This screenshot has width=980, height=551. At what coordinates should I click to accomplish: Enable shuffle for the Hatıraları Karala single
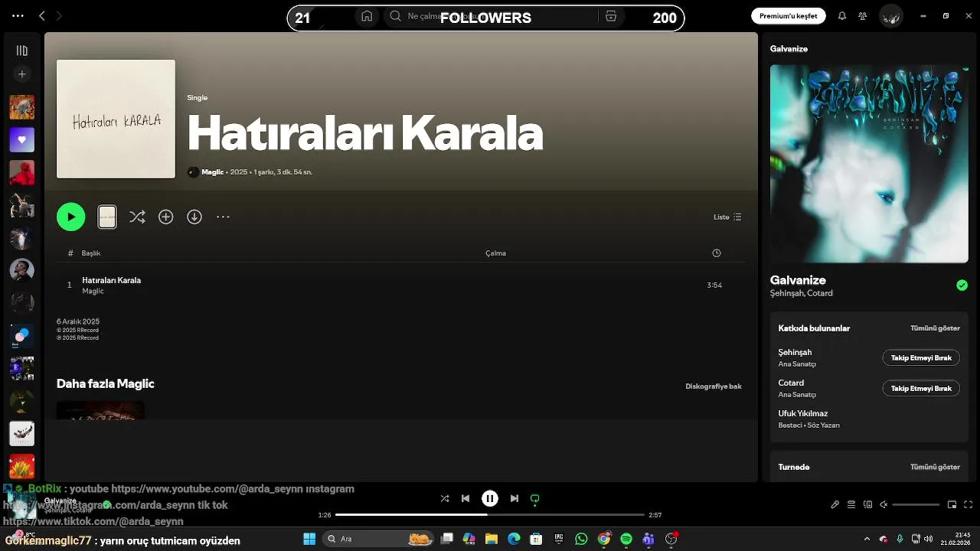(x=137, y=217)
